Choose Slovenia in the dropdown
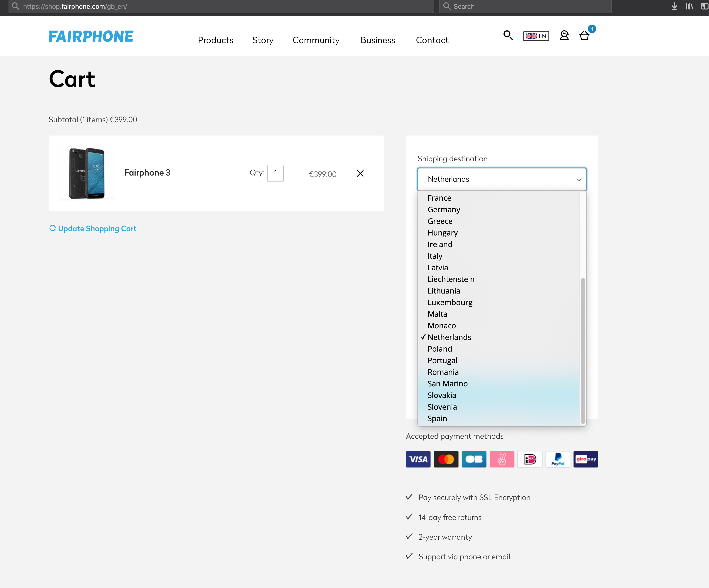The height and width of the screenshot is (588, 709). coord(498,407)
